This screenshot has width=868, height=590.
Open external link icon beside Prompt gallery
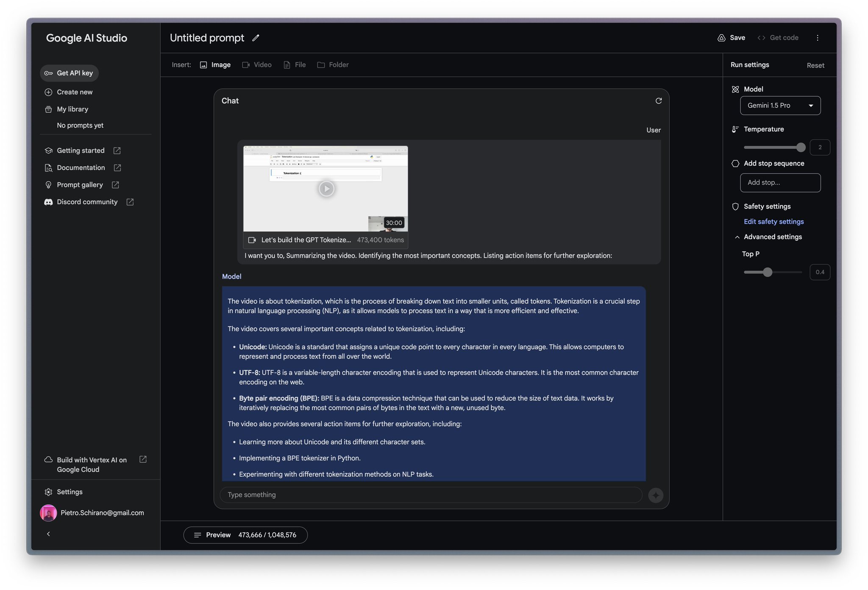coord(115,185)
